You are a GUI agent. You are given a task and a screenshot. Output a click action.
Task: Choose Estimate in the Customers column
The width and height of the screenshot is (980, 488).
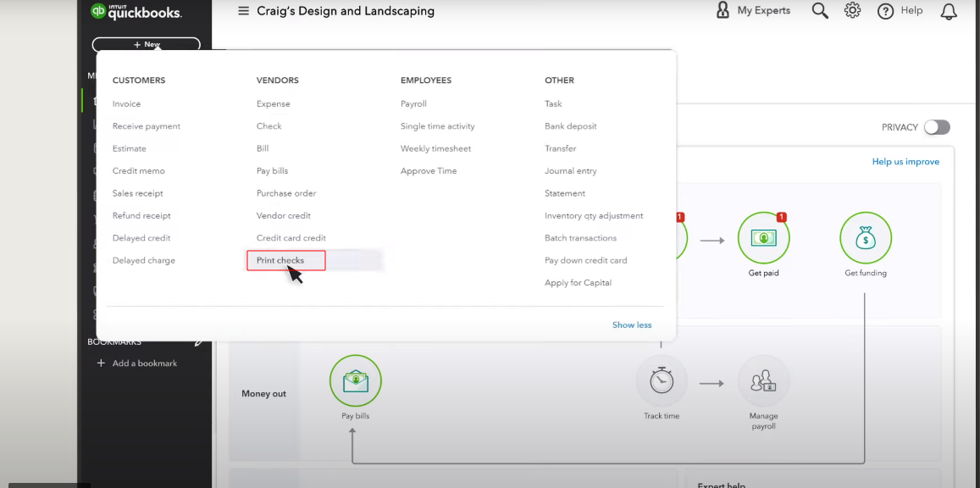click(130, 149)
